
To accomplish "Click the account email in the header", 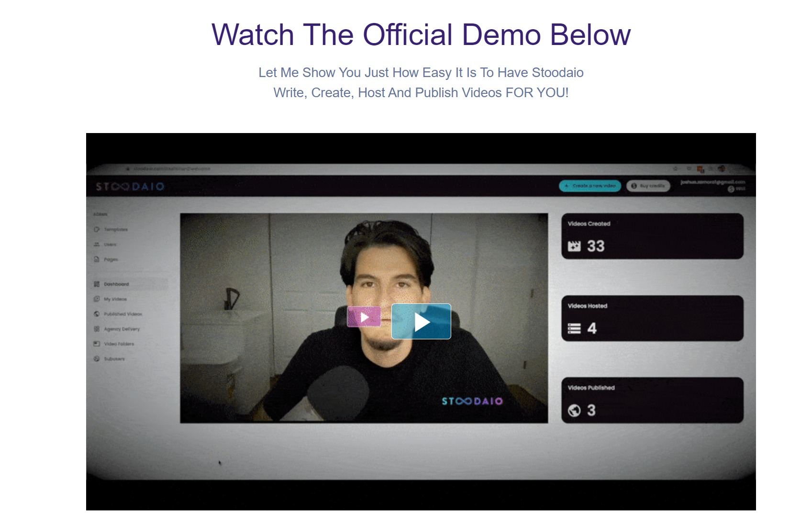I will coord(712,182).
